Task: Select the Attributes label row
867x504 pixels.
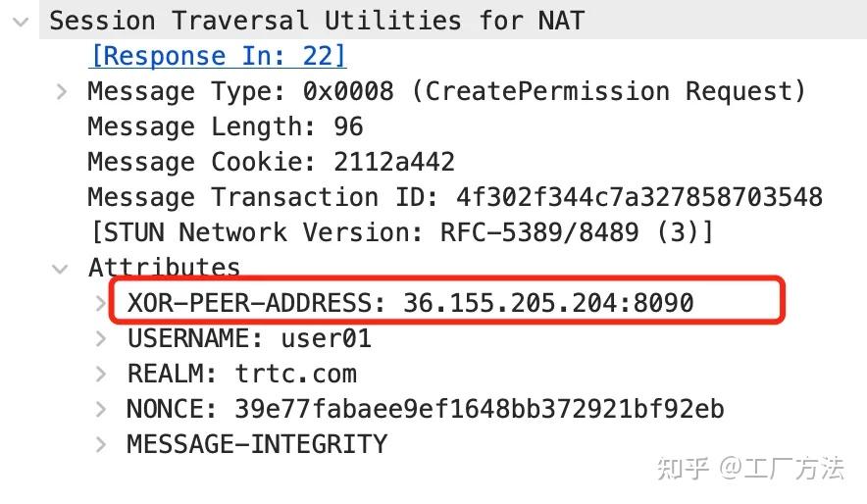Action: (x=164, y=268)
